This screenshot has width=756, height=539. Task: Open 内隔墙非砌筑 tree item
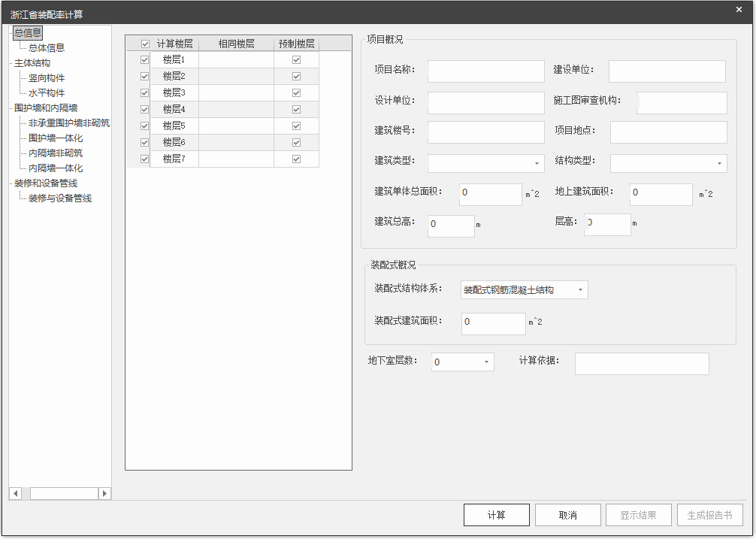pyautogui.click(x=56, y=153)
